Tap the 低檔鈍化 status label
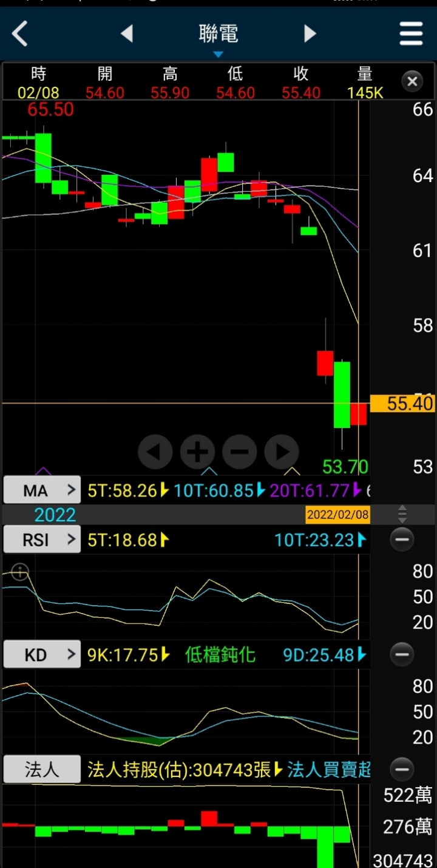Viewport: 437px width, 868px height. pyautogui.click(x=220, y=655)
